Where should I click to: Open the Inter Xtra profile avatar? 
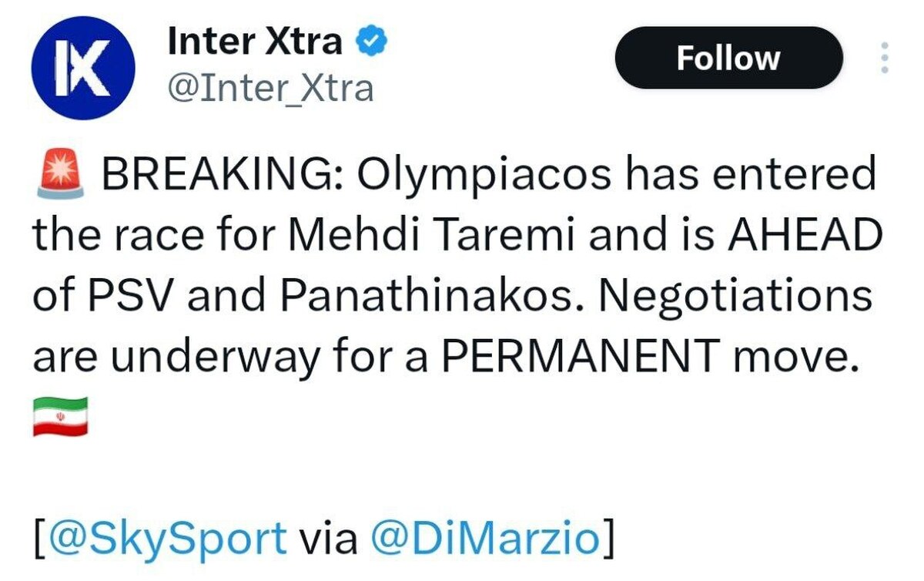84,69
